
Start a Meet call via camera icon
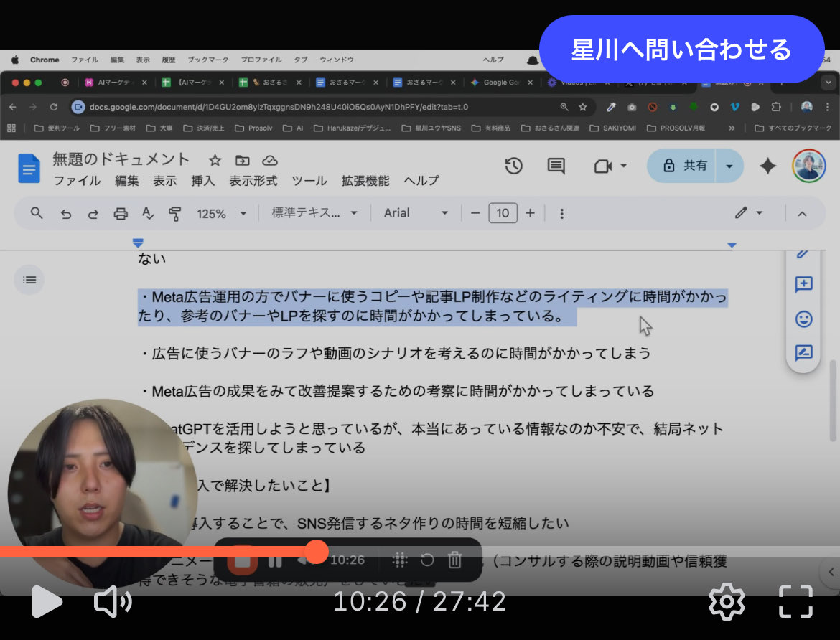click(x=602, y=166)
